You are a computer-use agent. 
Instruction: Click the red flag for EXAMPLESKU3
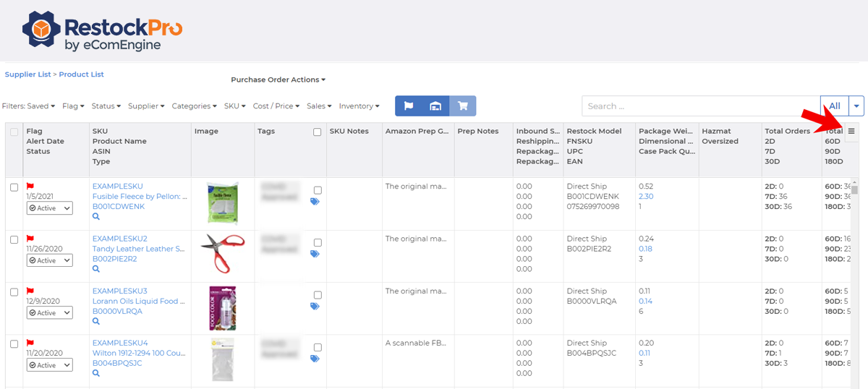tap(30, 291)
